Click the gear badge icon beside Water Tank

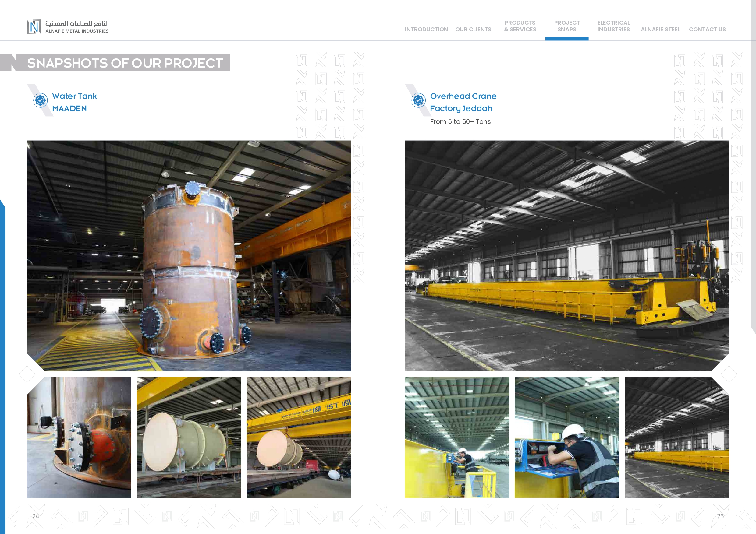point(41,100)
